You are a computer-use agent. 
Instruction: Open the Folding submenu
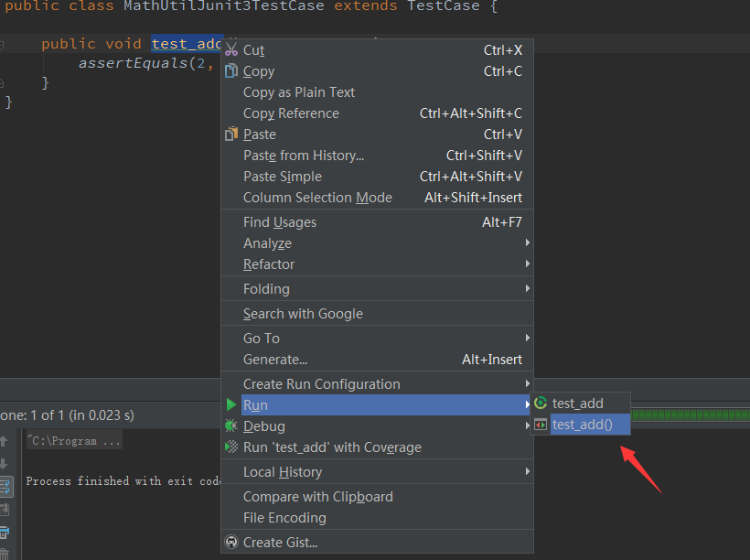[377, 288]
